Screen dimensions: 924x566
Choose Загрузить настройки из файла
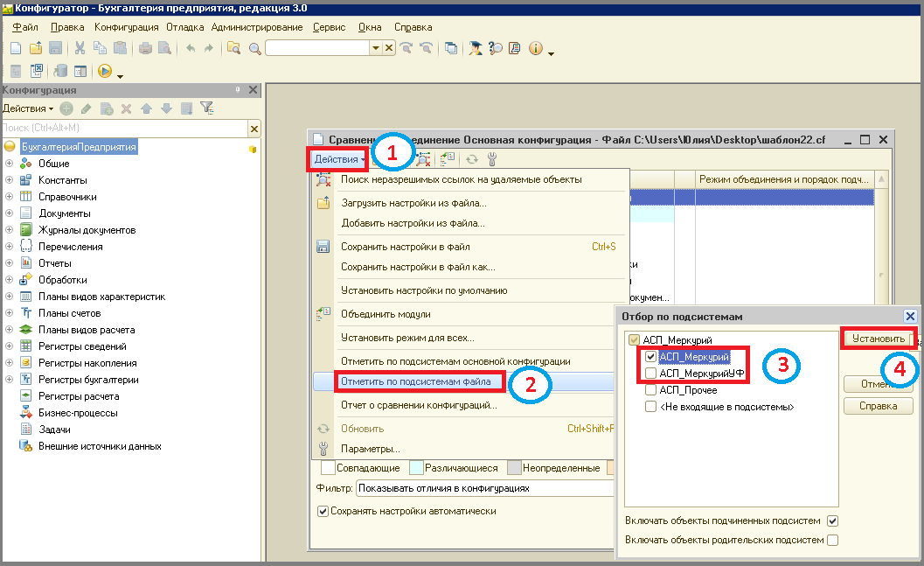[x=413, y=203]
